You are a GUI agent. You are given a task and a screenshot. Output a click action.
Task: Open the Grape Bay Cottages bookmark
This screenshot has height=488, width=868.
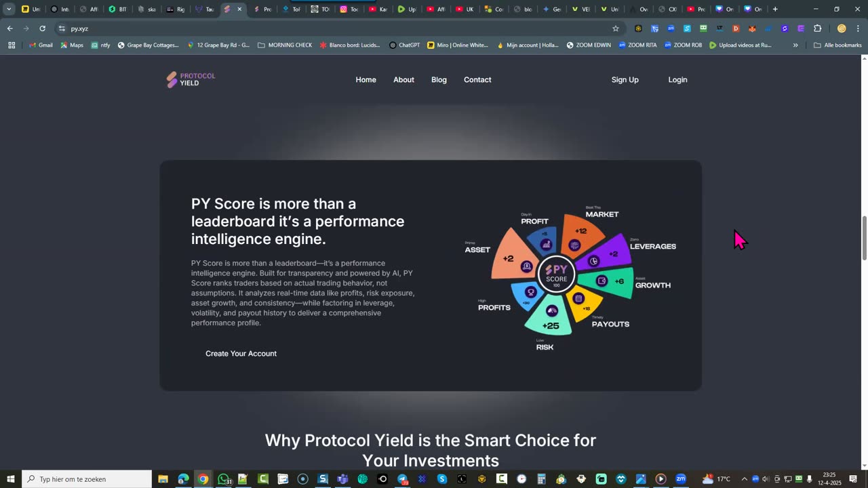click(148, 45)
